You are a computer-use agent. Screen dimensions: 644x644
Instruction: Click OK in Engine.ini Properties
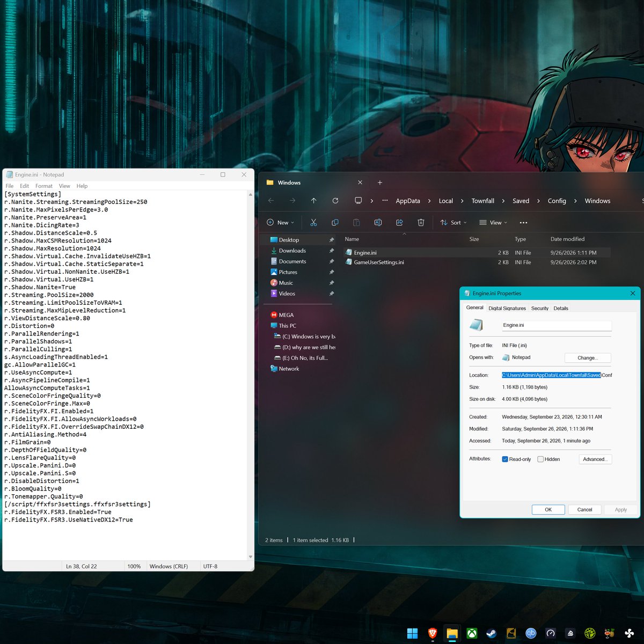[x=548, y=509]
